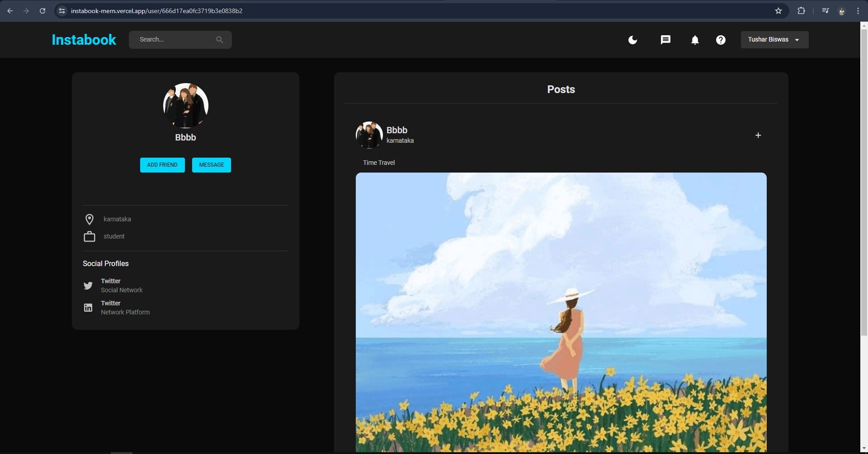Bookmark this page using the star icon

tap(778, 11)
